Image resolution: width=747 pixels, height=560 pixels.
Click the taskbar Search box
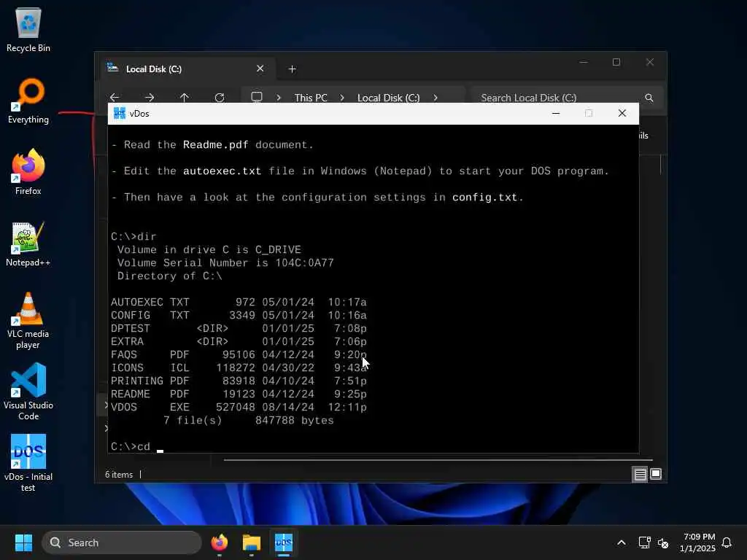[x=122, y=542]
